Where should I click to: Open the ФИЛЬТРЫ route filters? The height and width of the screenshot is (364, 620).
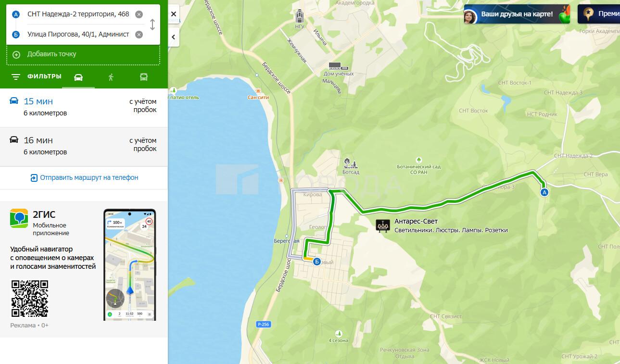point(36,76)
